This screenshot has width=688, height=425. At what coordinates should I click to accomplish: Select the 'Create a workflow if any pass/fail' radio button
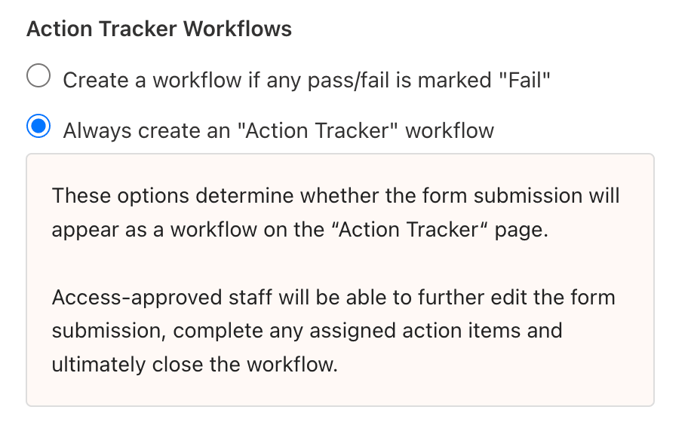click(39, 78)
